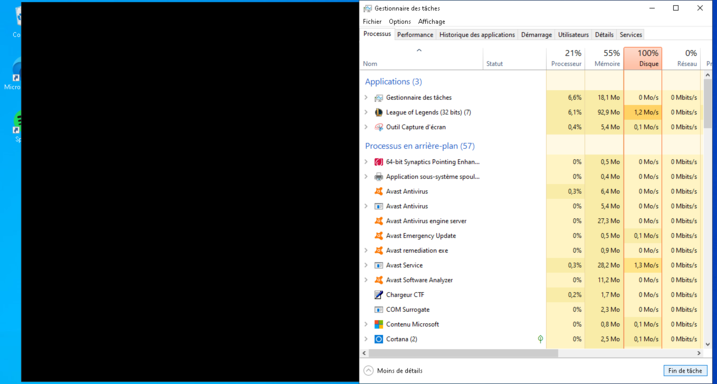
Task: Click the Fin de tâche button
Action: 685,371
